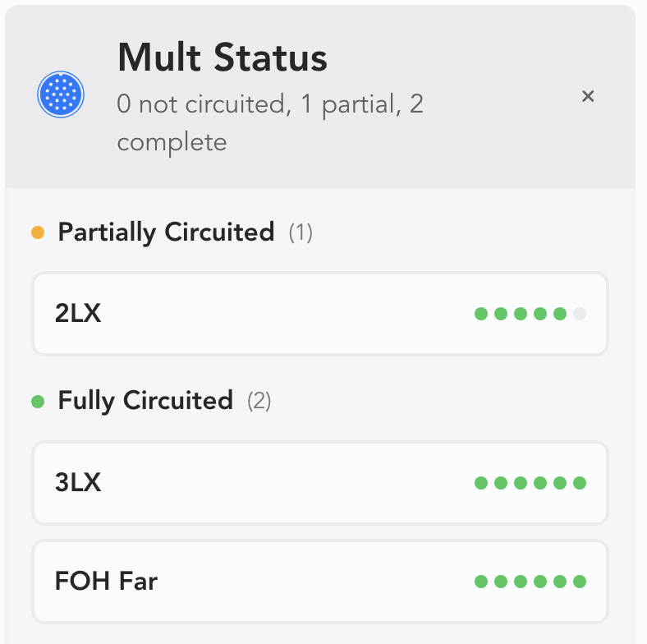The width and height of the screenshot is (647, 644).
Task: Click the first circuit dot on FOH Far
Action: click(481, 582)
